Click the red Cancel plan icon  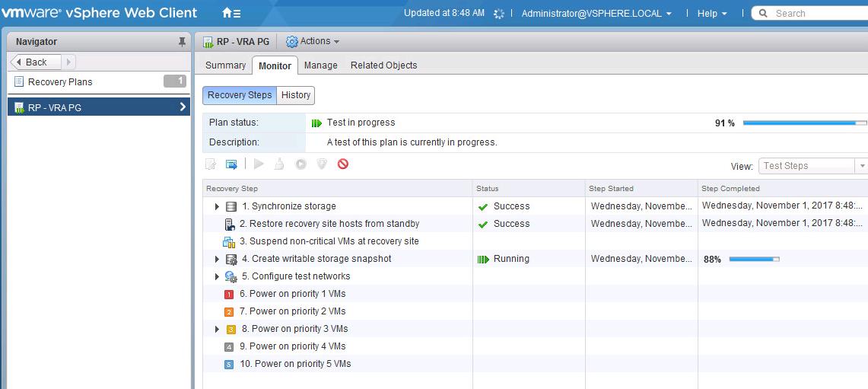click(342, 164)
